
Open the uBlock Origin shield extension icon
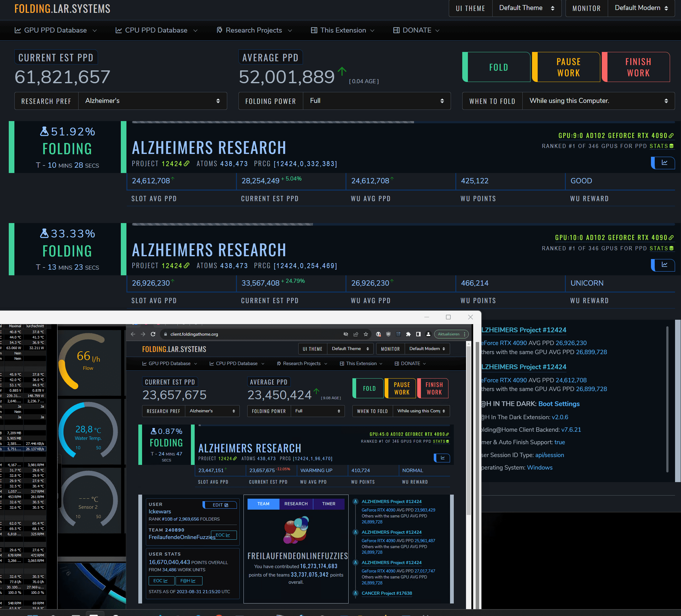(x=388, y=334)
